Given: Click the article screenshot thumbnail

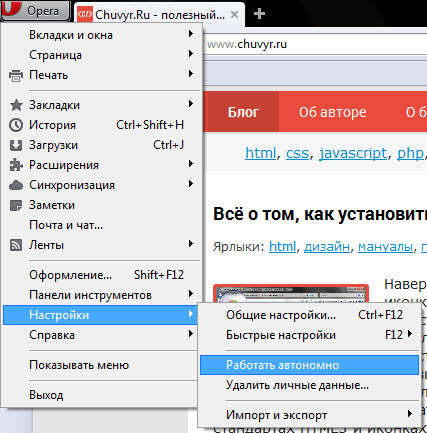Looking at the screenshot, I should pos(291,293).
